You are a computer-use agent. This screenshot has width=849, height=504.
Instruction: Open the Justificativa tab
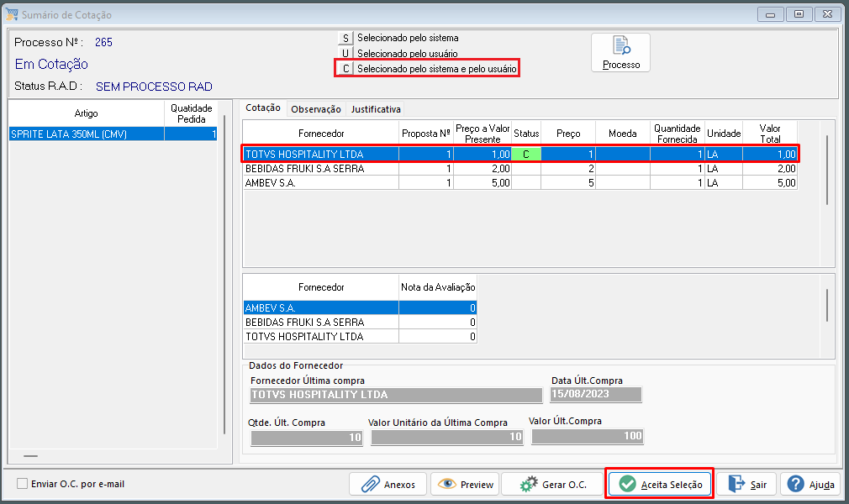click(376, 109)
